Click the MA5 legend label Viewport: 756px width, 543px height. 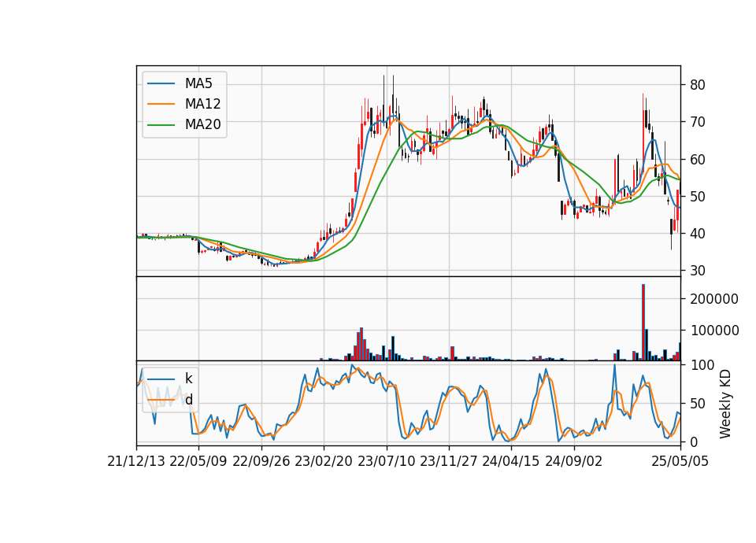tap(198, 83)
